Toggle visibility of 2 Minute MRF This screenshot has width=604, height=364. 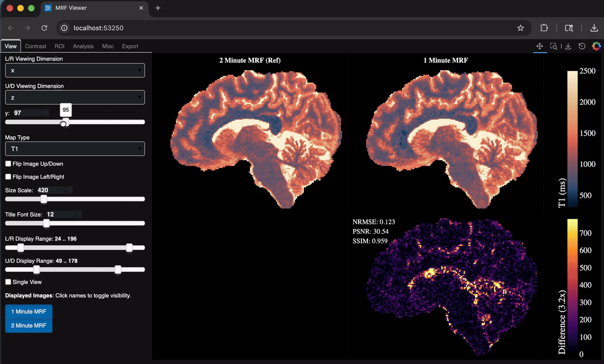28,325
